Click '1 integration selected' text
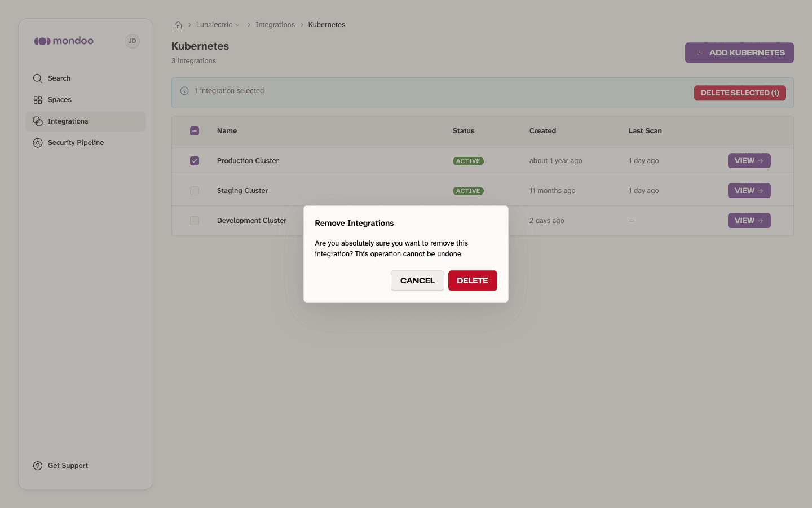Image resolution: width=812 pixels, height=508 pixels. point(229,91)
